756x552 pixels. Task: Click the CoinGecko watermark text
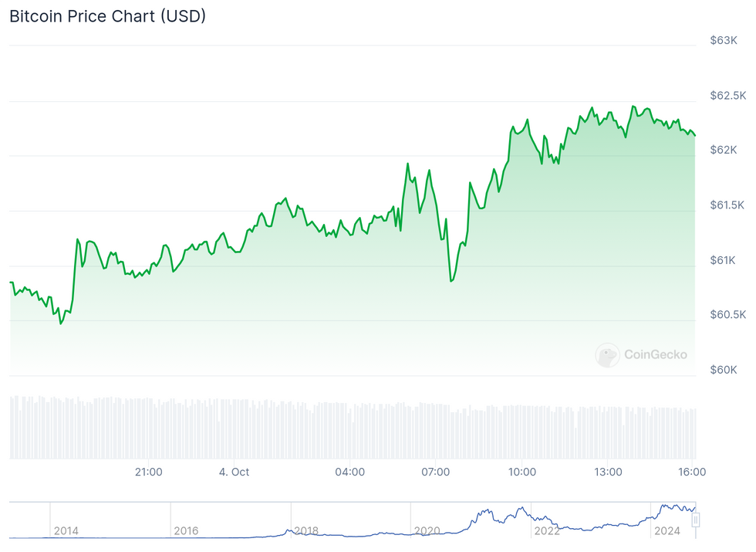[655, 355]
